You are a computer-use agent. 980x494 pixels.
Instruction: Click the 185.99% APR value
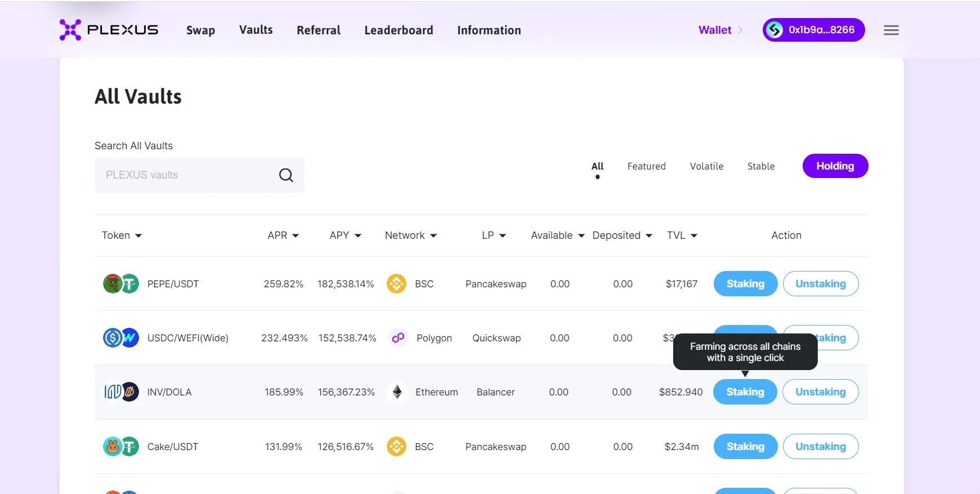click(x=284, y=392)
